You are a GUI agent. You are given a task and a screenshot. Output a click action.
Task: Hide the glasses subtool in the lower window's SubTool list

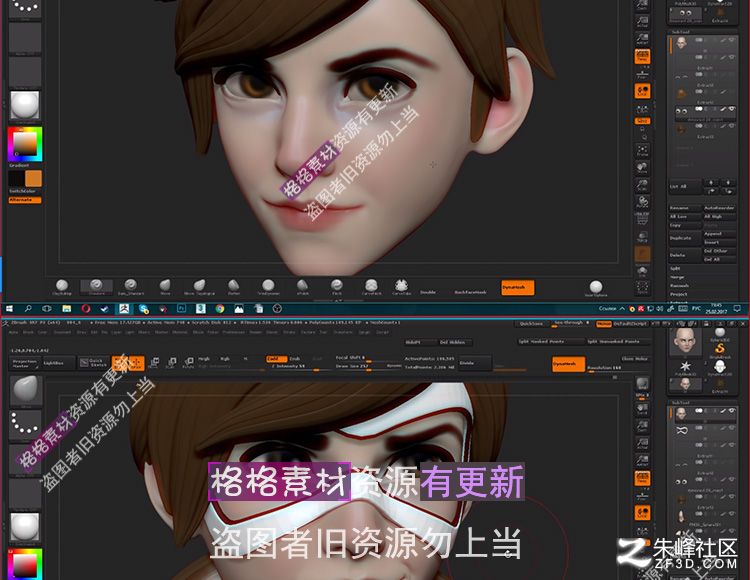732,427
